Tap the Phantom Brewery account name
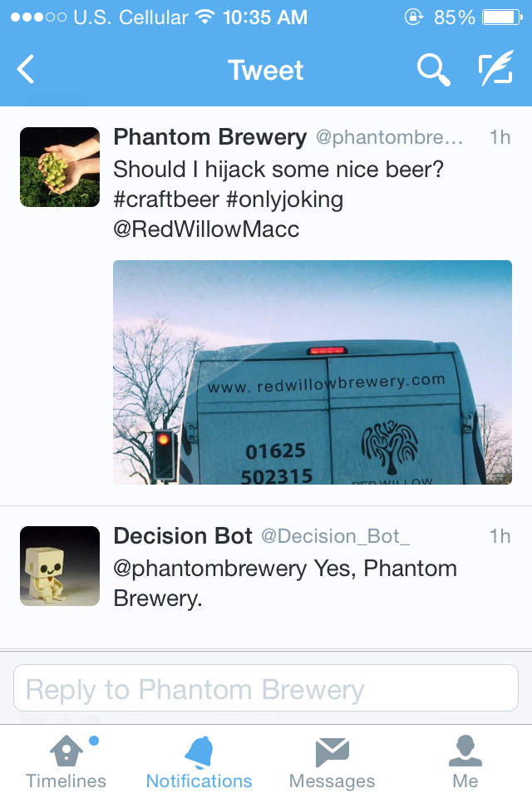 (x=210, y=137)
